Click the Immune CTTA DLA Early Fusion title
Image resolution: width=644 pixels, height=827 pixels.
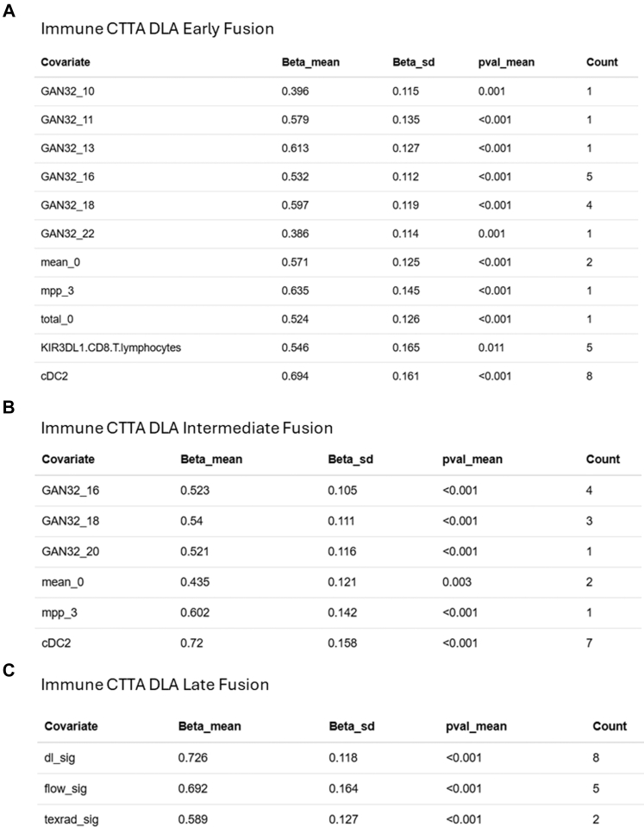coord(157,28)
